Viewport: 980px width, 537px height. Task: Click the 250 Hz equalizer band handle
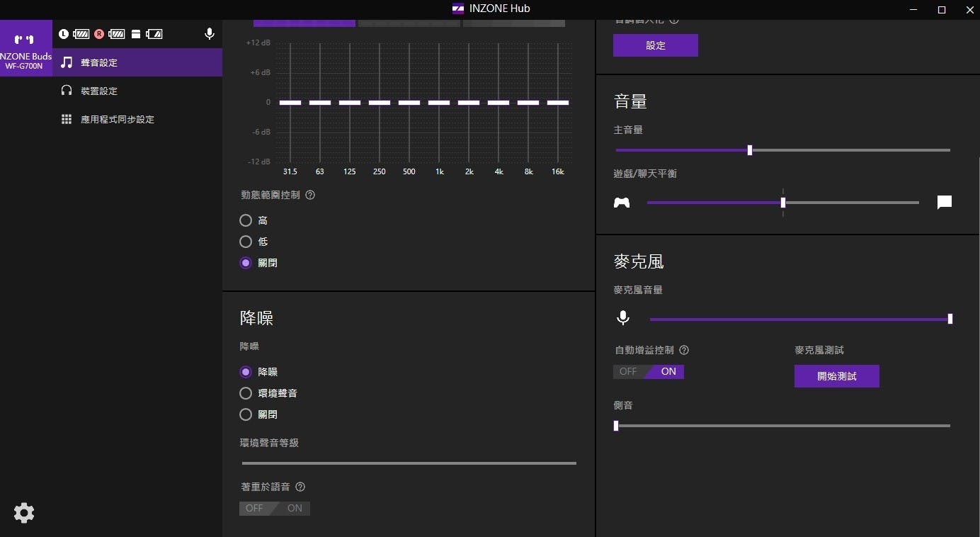380,103
